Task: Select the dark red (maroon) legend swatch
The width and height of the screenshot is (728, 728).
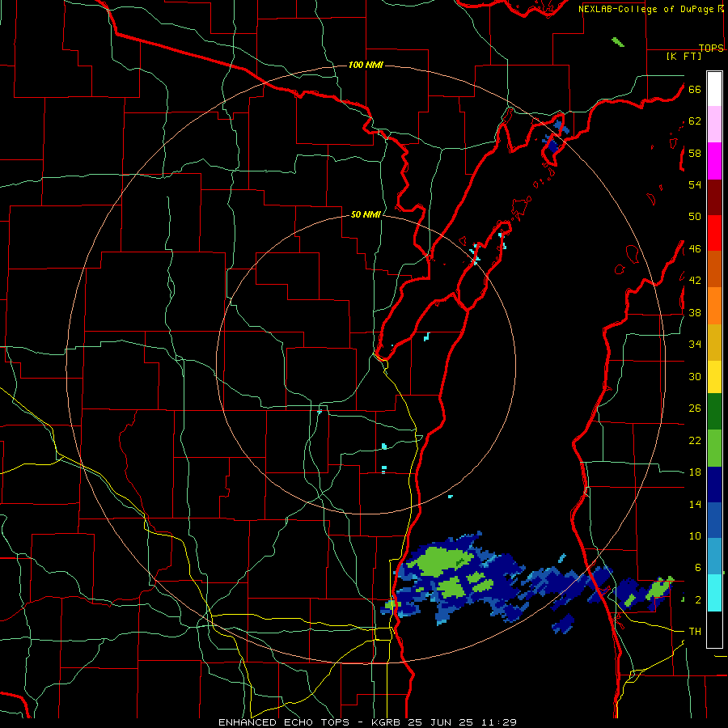Action: (x=714, y=197)
